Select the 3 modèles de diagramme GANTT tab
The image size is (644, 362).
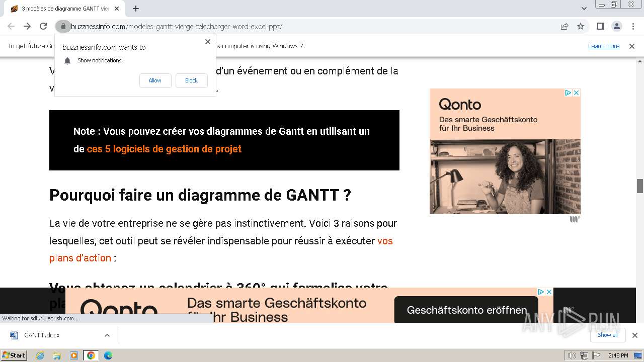tap(64, 9)
